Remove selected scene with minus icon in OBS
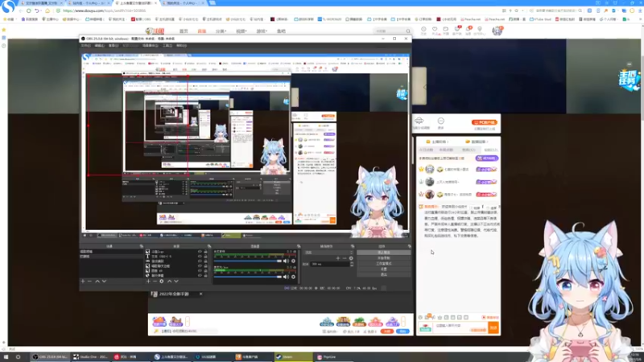The image size is (644, 362). click(x=89, y=282)
